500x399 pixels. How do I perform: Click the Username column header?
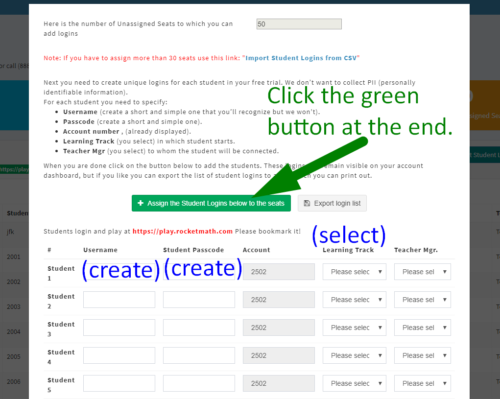pos(100,250)
